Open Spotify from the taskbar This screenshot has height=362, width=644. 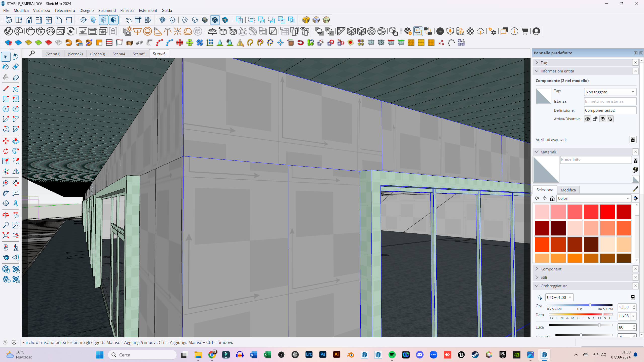[392, 355]
